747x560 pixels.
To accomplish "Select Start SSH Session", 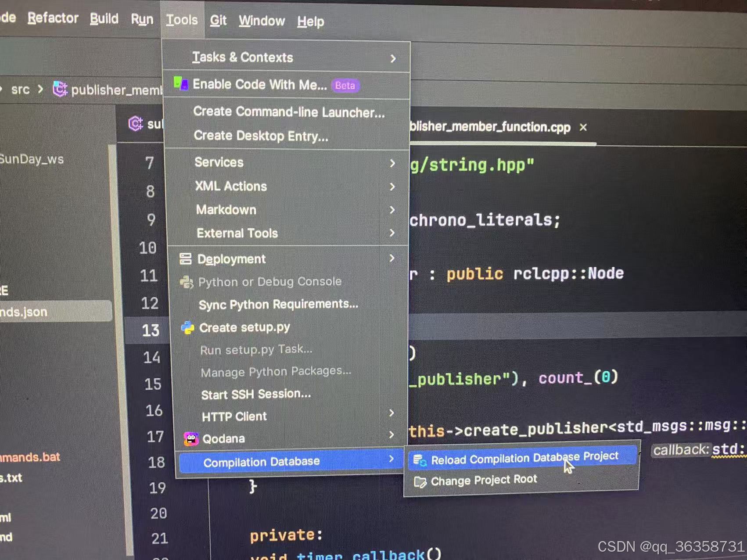I will (256, 394).
